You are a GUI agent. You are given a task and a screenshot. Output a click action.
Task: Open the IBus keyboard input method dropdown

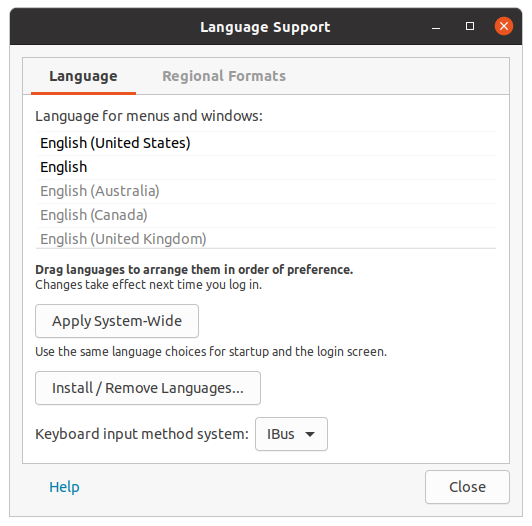(291, 434)
